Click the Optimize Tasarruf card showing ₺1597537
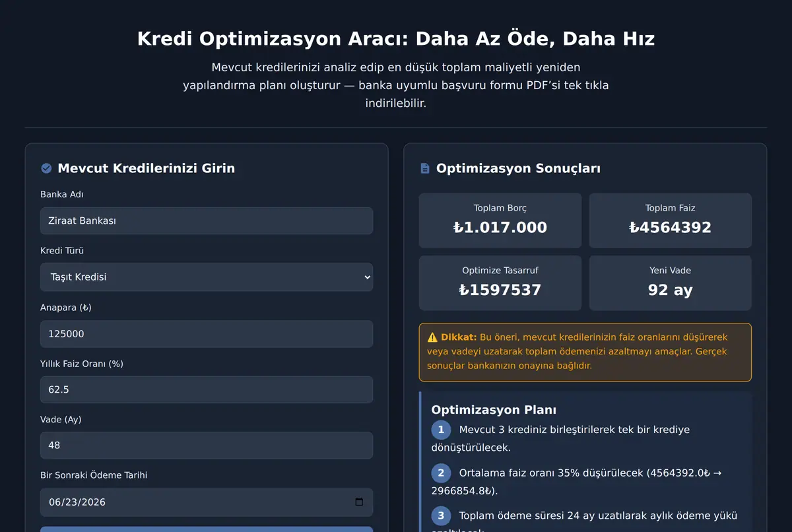792x532 pixels. 500,283
